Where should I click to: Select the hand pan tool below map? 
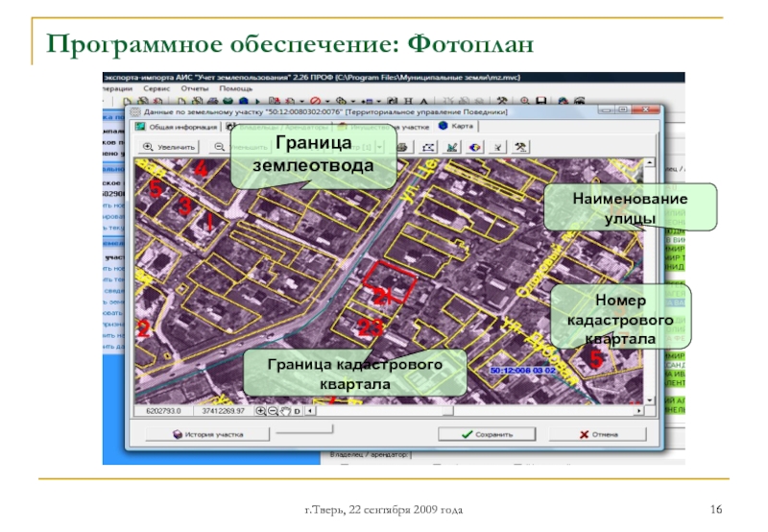point(284,411)
